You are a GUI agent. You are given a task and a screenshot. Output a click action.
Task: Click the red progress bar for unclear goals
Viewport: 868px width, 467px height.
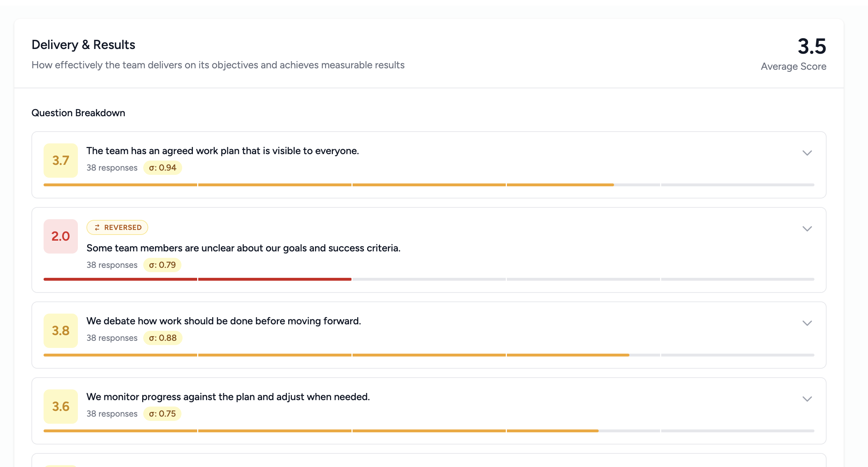click(197, 279)
